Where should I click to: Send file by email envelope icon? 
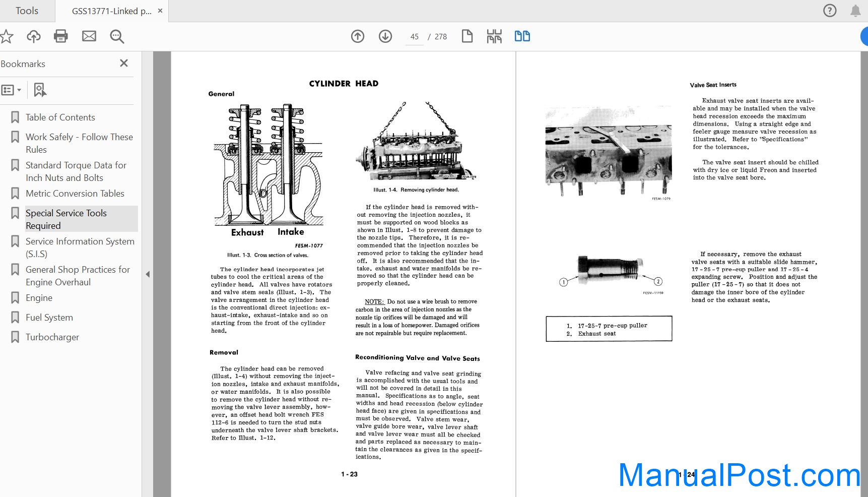[x=89, y=36]
